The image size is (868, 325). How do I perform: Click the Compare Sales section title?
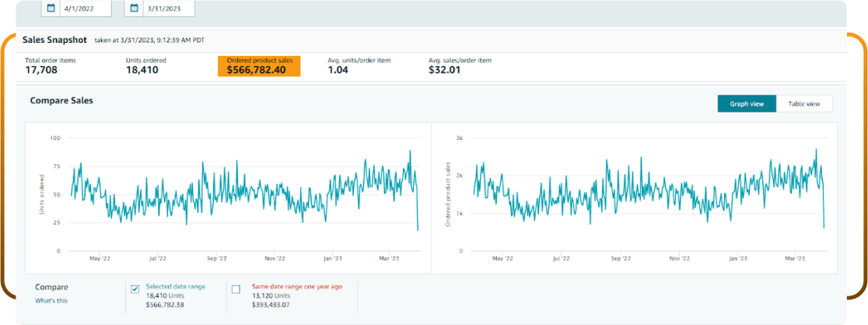tap(61, 100)
